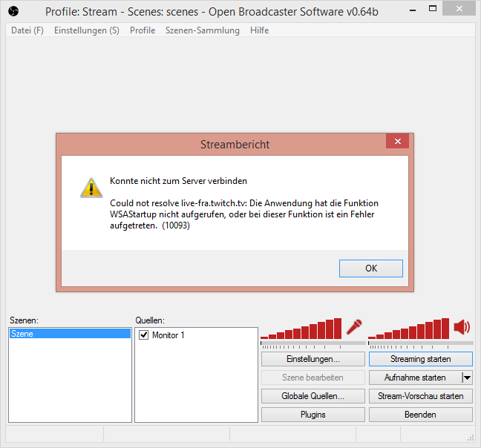Image resolution: width=481 pixels, height=448 pixels.
Task: Open the Szenen-Sammlung menu
Action: click(x=203, y=30)
